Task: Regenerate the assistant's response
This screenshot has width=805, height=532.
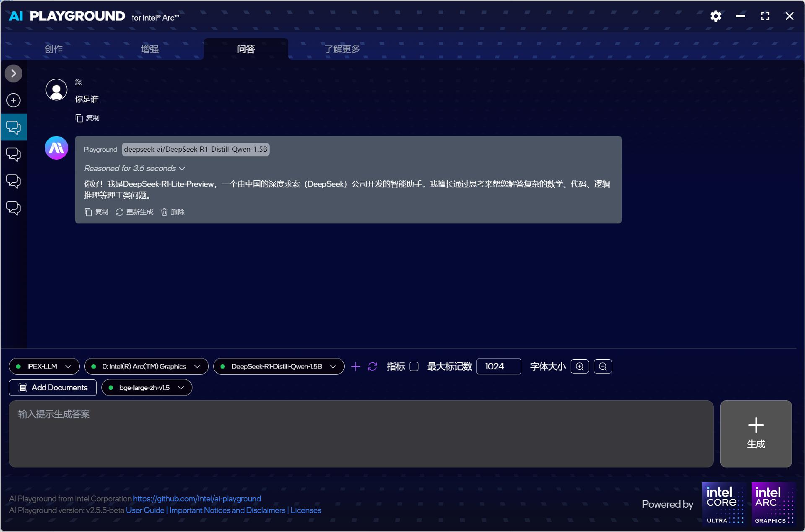Action: pyautogui.click(x=135, y=212)
